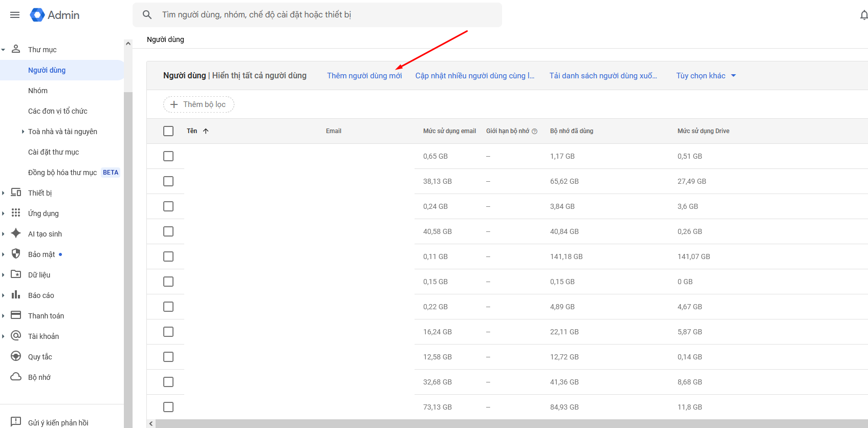
Task: Open the Tùy chọn khác dropdown
Action: coord(706,76)
